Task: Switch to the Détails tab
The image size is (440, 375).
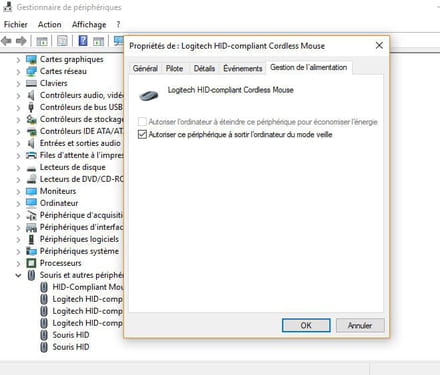Action: click(x=204, y=69)
